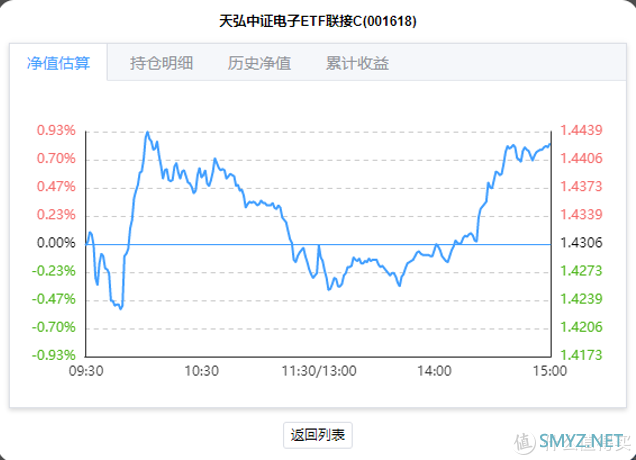Click the 15:00 time label
The height and width of the screenshot is (460, 636).
[550, 371]
